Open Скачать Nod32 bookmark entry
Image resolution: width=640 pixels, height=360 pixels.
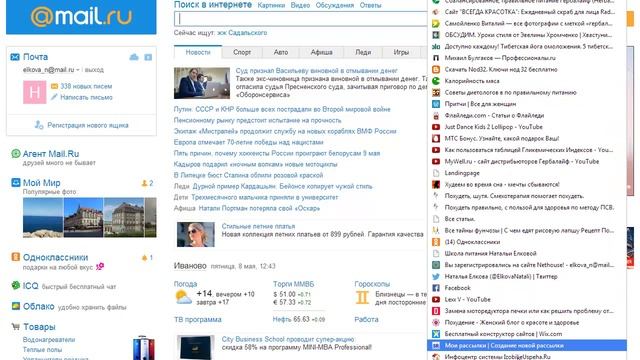pyautogui.click(x=527, y=69)
